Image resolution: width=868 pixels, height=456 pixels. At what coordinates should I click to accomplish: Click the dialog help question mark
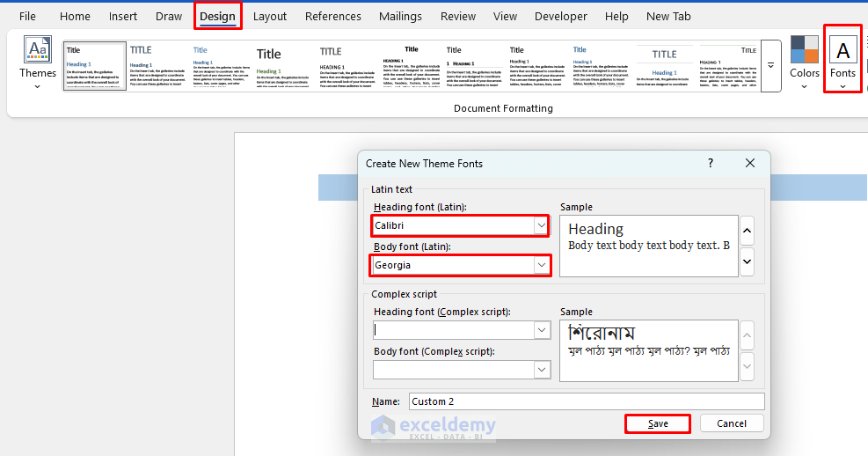tap(711, 163)
